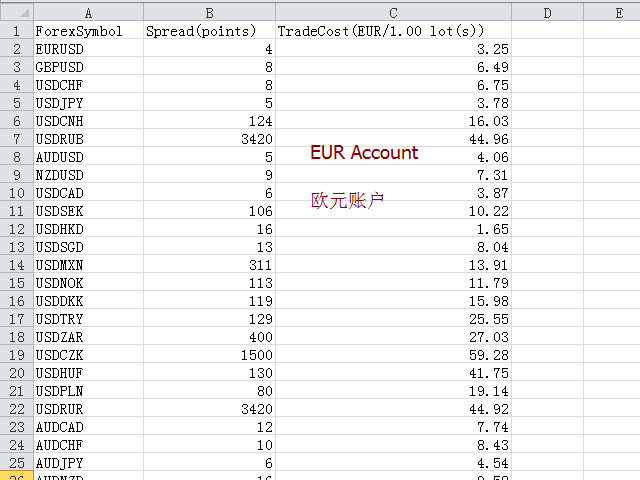Select row 25 header
Image resolution: width=640 pixels, height=480 pixels.
pos(16,463)
